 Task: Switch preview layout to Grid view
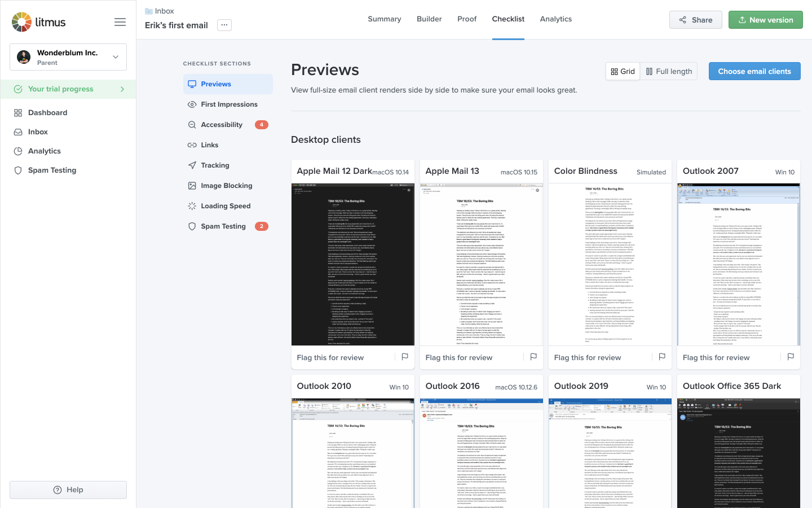coord(623,71)
